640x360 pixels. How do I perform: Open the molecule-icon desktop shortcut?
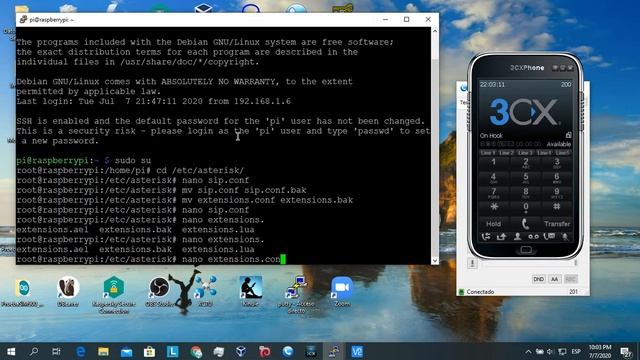click(205, 291)
